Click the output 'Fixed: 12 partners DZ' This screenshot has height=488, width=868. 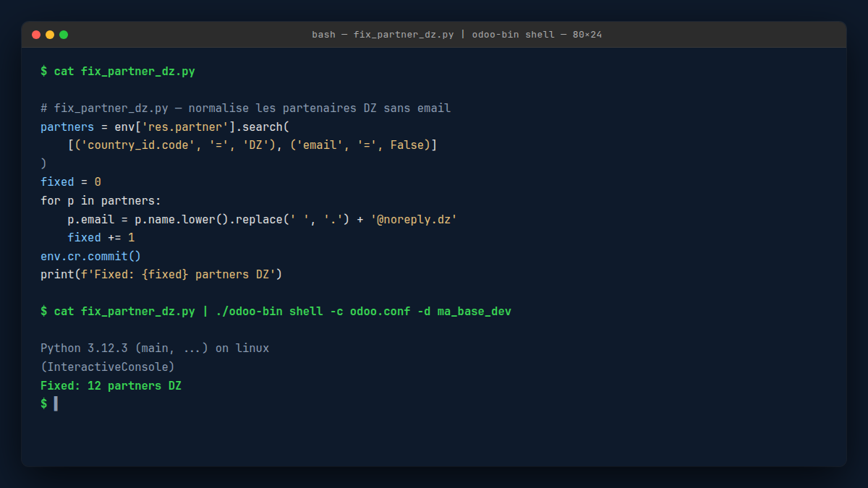pyautogui.click(x=111, y=386)
